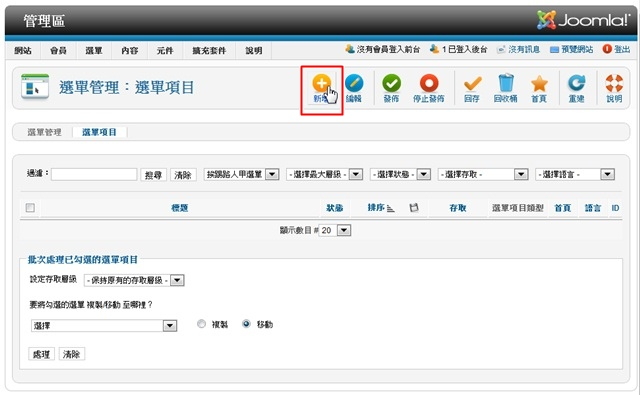Click the batch Clear (清除) button
This screenshot has height=395, width=640.
(71, 354)
